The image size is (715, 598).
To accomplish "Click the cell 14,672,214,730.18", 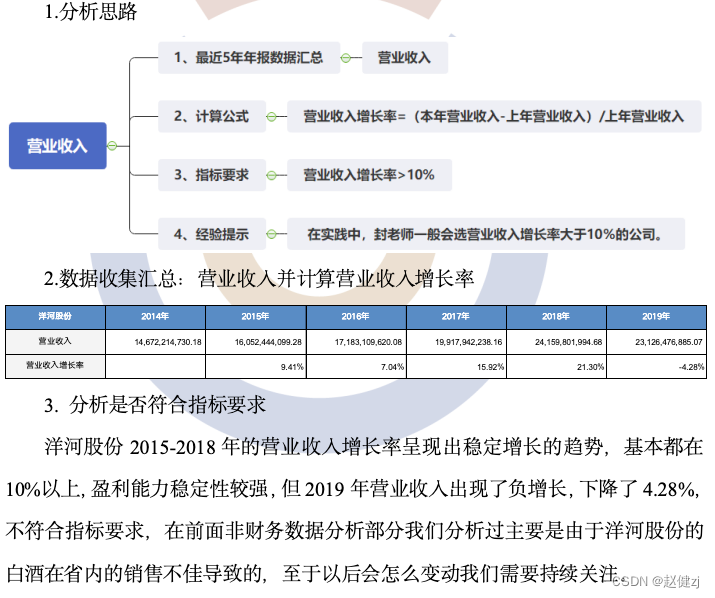I will (x=155, y=342).
